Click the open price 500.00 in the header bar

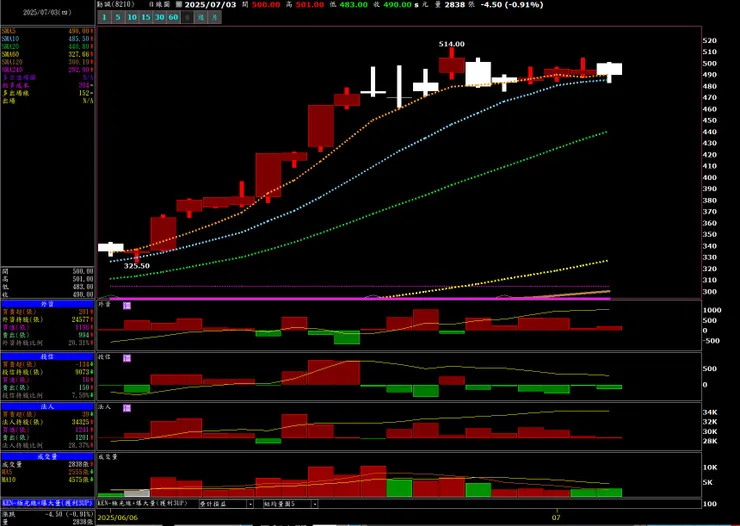tap(266, 5)
